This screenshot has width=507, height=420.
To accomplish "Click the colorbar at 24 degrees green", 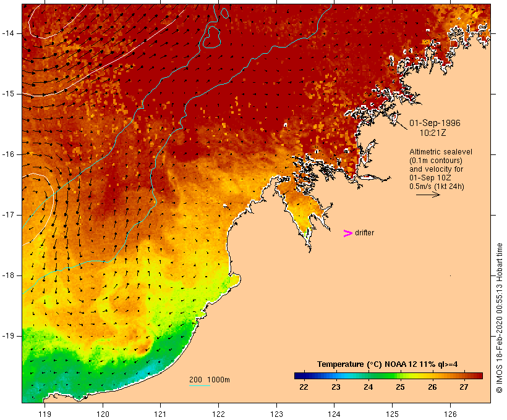I will 368,376.
